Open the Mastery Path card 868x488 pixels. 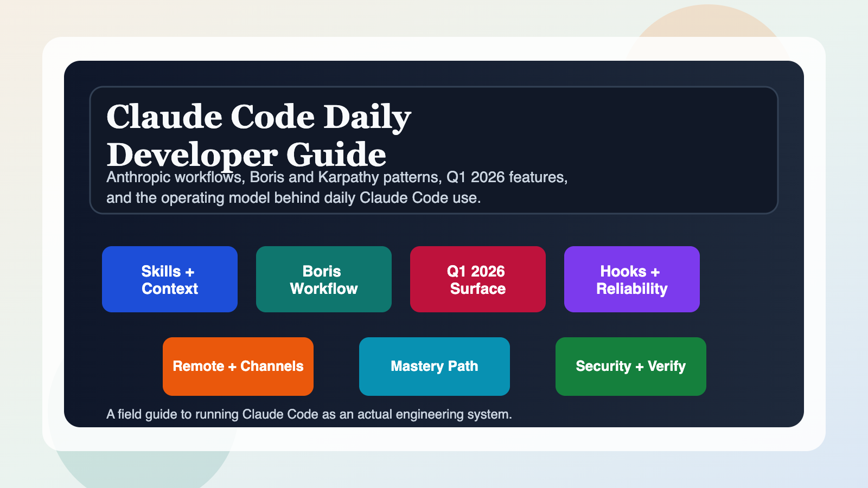pyautogui.click(x=435, y=367)
